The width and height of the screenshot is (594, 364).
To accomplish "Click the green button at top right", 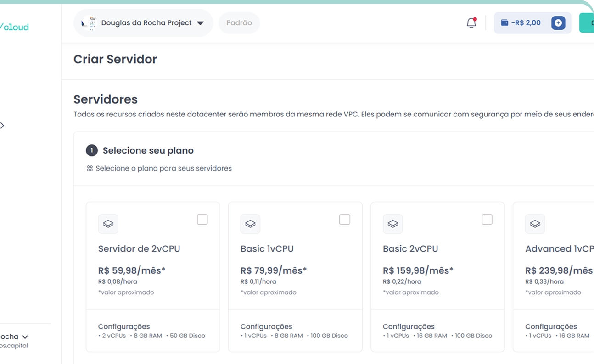I will pos(587,23).
